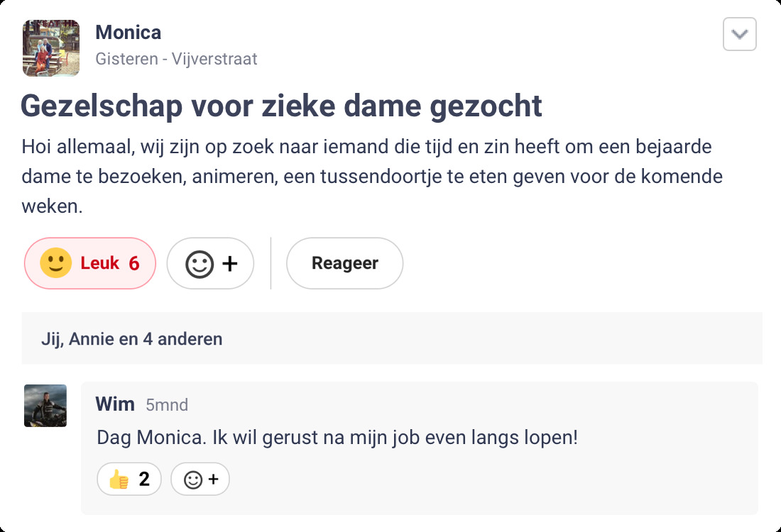Image resolution: width=781 pixels, height=532 pixels.
Task: Click the '5mnd' comment timestamp
Action: point(167,405)
